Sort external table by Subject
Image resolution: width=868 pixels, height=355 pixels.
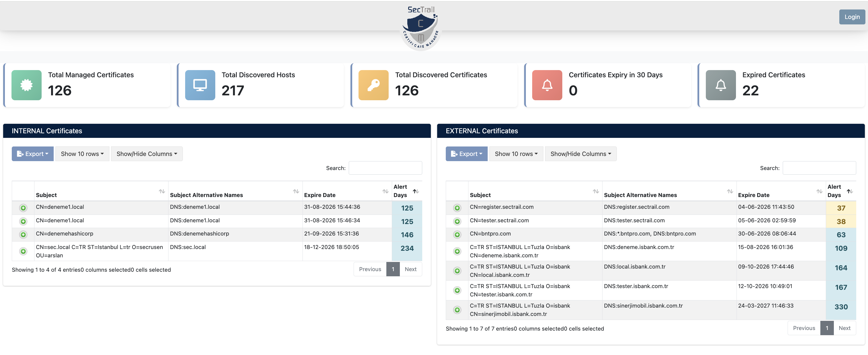coord(535,191)
